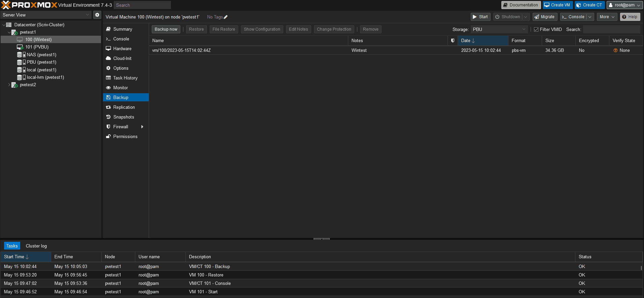The height and width of the screenshot is (298, 644).
Task: Open the Snapshots section
Action: coord(126,117)
